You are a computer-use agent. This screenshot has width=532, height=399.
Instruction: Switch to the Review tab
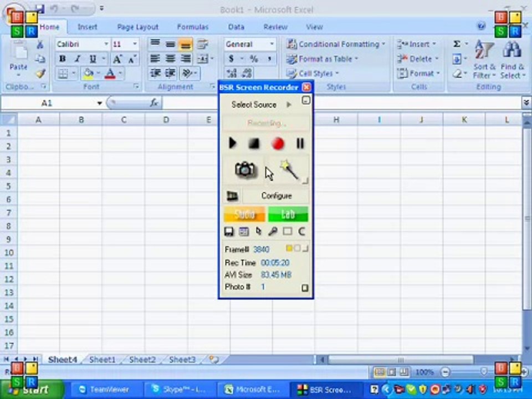(275, 27)
